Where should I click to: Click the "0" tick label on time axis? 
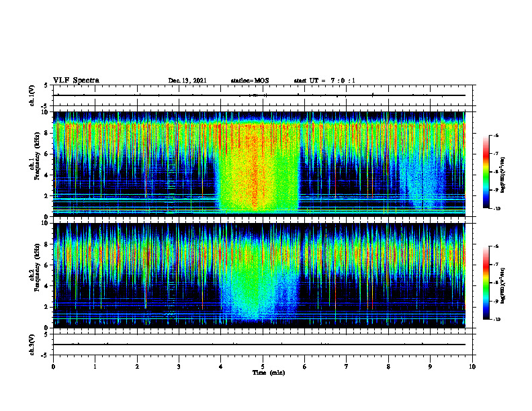[53, 367]
